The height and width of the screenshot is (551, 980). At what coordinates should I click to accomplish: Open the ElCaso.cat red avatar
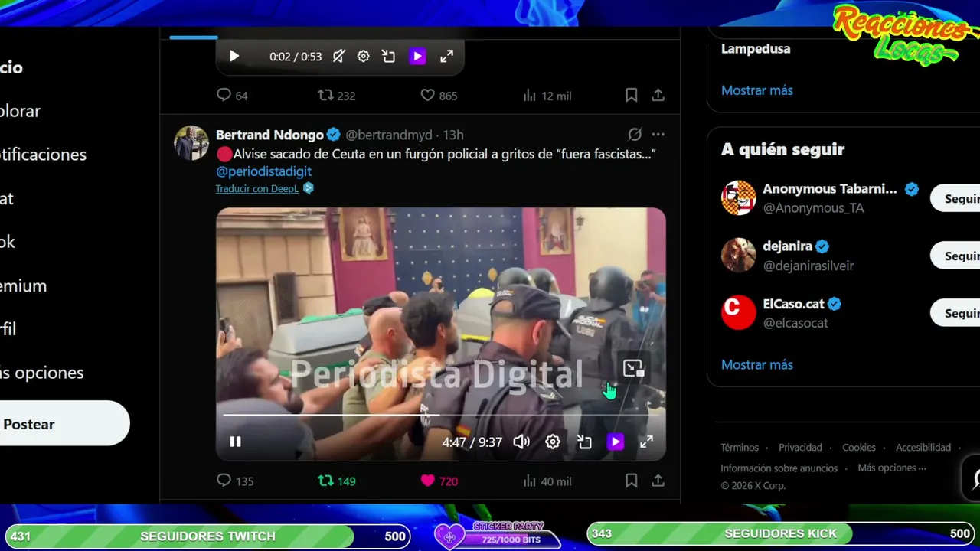[739, 313]
